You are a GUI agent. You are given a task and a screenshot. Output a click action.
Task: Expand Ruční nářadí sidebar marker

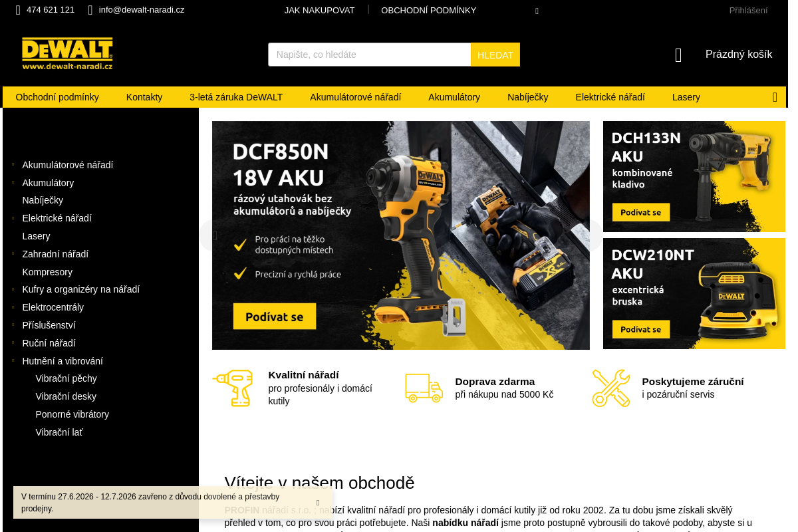coord(13,343)
